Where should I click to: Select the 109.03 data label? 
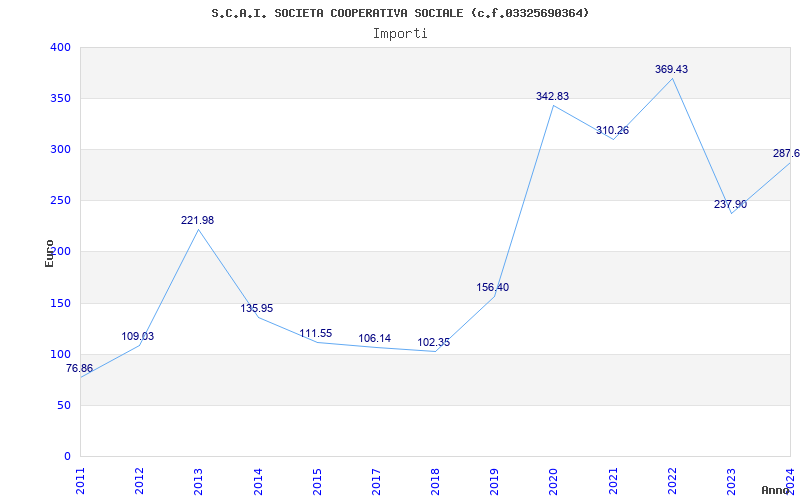click(x=137, y=336)
